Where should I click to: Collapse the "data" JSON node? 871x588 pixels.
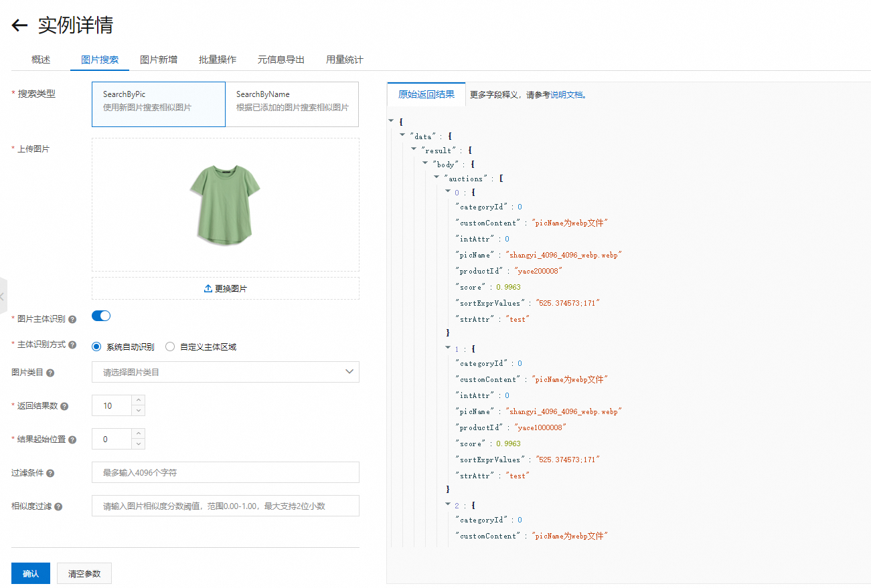pyautogui.click(x=402, y=135)
